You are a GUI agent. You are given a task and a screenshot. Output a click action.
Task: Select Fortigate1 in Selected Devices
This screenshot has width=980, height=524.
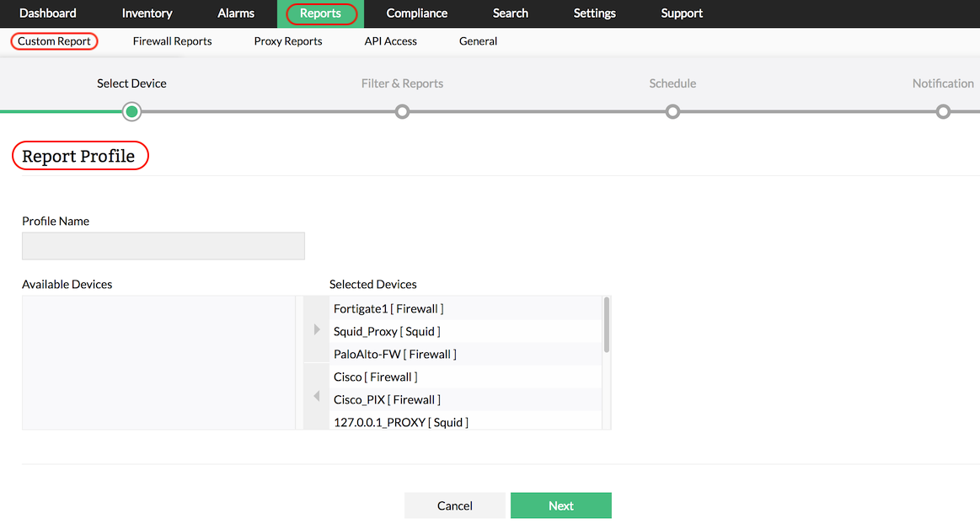[387, 308]
